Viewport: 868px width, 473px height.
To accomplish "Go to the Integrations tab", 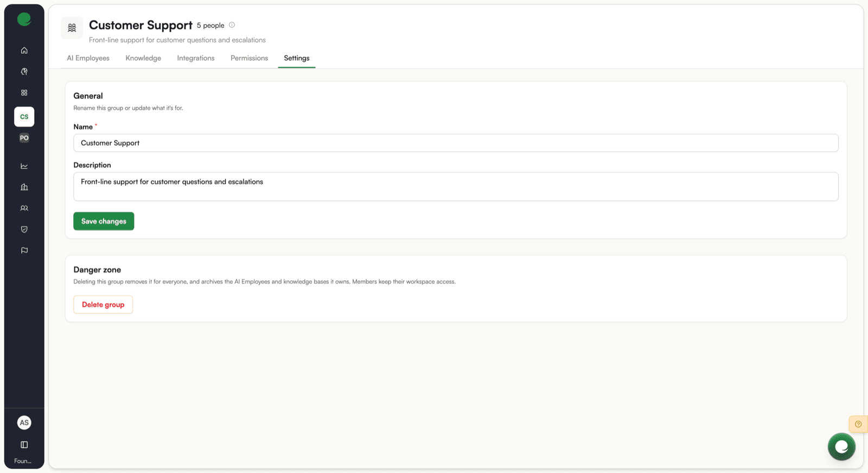I will (196, 58).
